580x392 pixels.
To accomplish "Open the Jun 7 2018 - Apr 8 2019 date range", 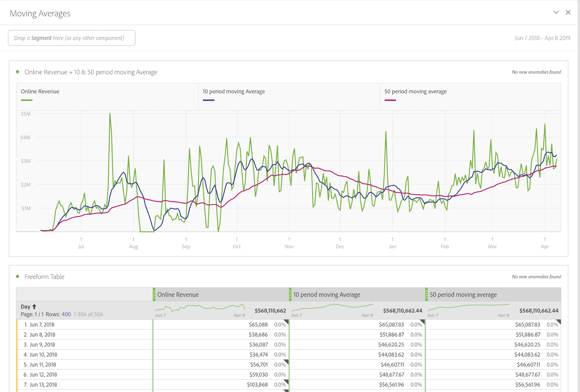I will tap(542, 38).
